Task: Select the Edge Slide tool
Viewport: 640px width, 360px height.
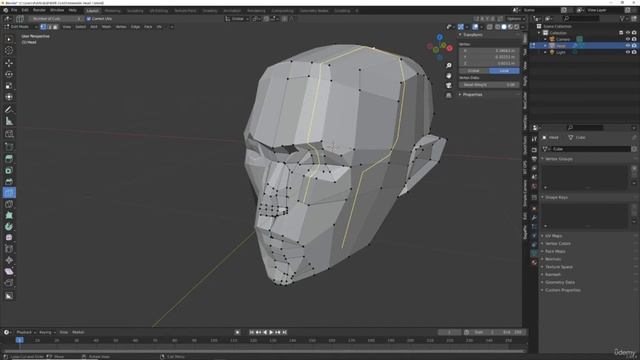Action: click(9, 249)
